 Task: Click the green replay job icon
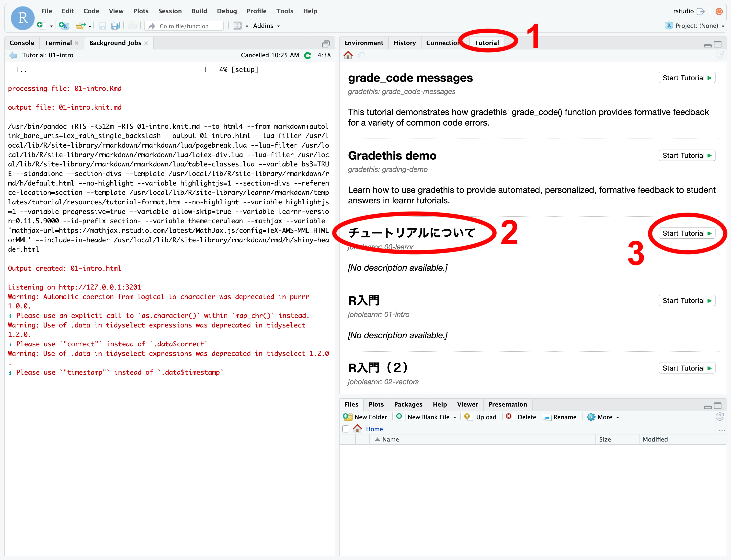(x=308, y=55)
